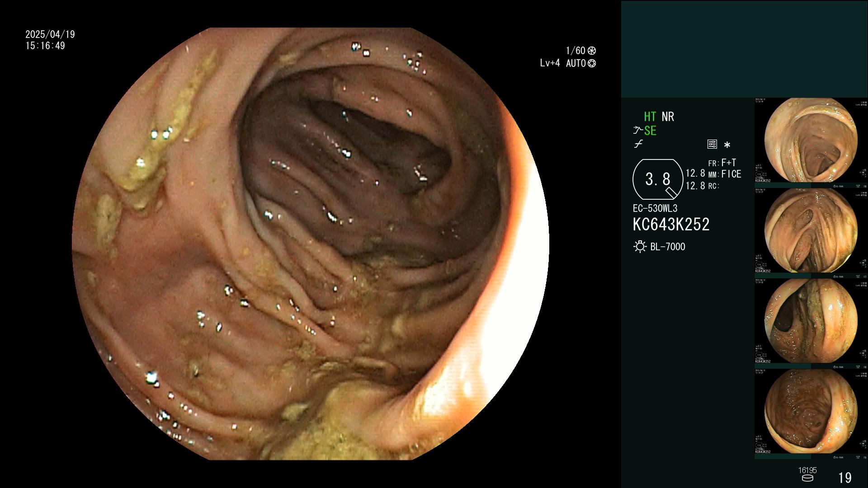Click the RC: label
The image size is (868, 488).
713,186
